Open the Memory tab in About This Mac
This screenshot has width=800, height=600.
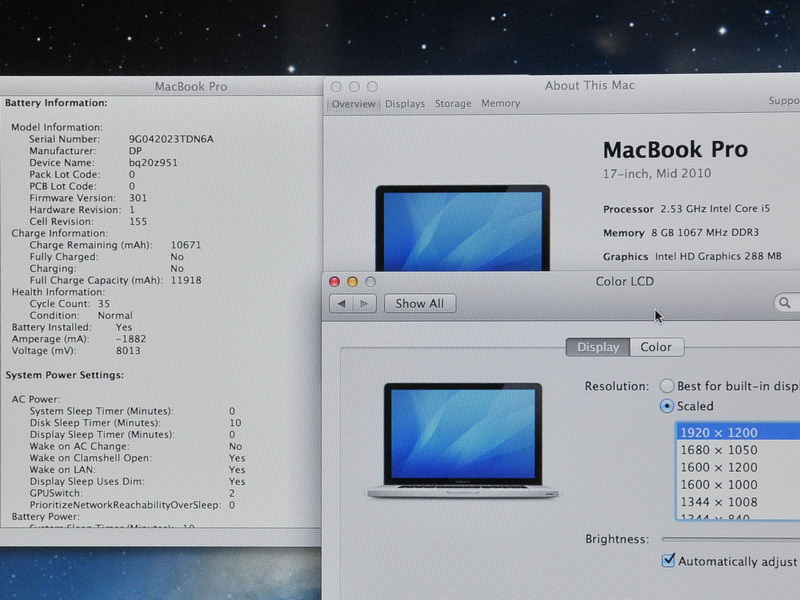[x=501, y=103]
